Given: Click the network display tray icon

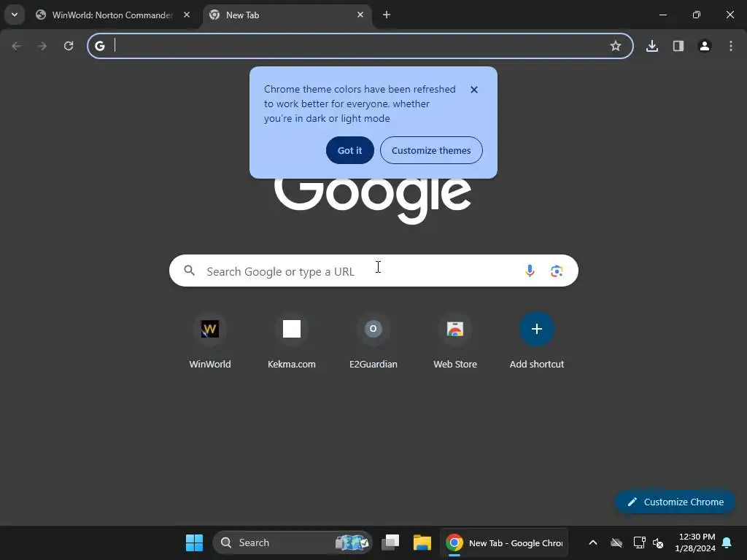Looking at the screenshot, I should 639,542.
